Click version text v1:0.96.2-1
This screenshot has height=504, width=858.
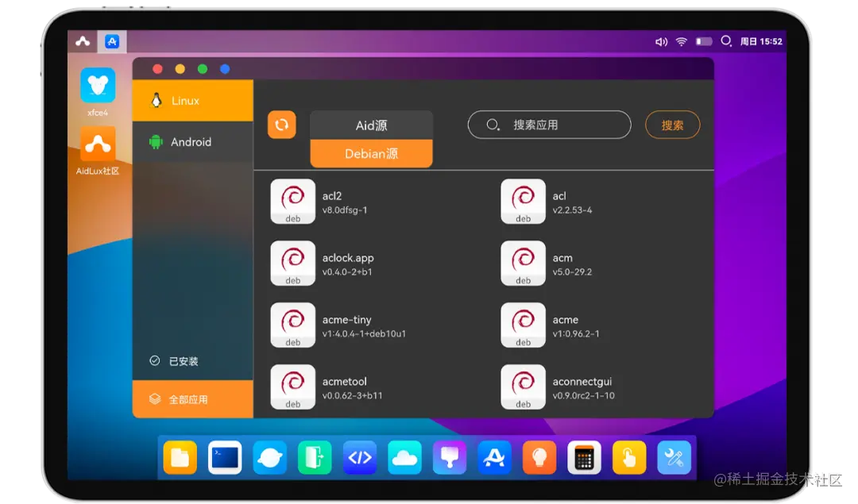(576, 333)
